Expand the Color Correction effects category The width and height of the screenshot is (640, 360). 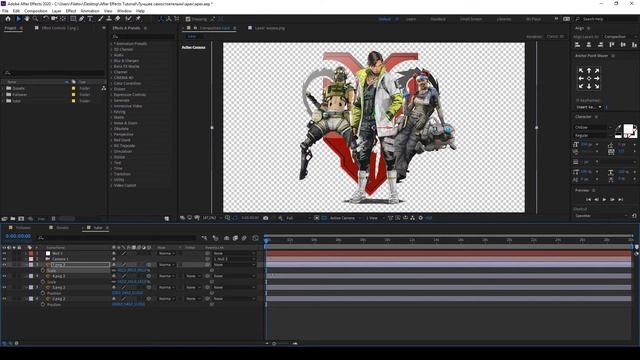(111, 83)
